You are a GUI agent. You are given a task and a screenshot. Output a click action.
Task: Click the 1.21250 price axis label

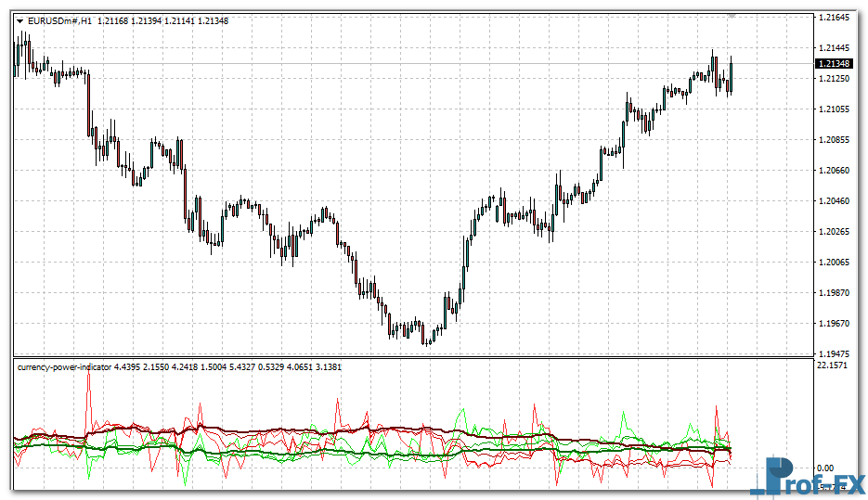(x=833, y=79)
